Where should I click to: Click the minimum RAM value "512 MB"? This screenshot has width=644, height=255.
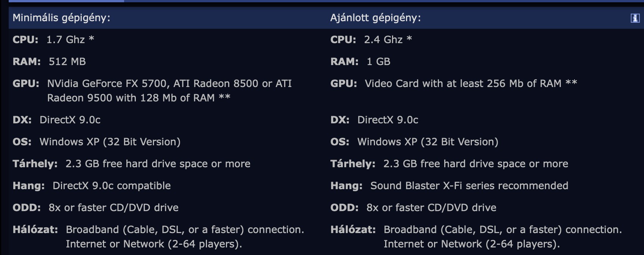click(67, 61)
